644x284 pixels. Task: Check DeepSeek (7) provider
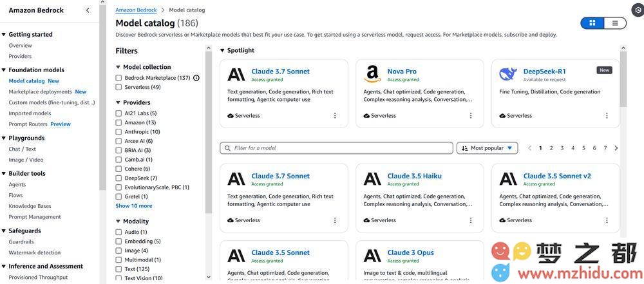tap(118, 178)
